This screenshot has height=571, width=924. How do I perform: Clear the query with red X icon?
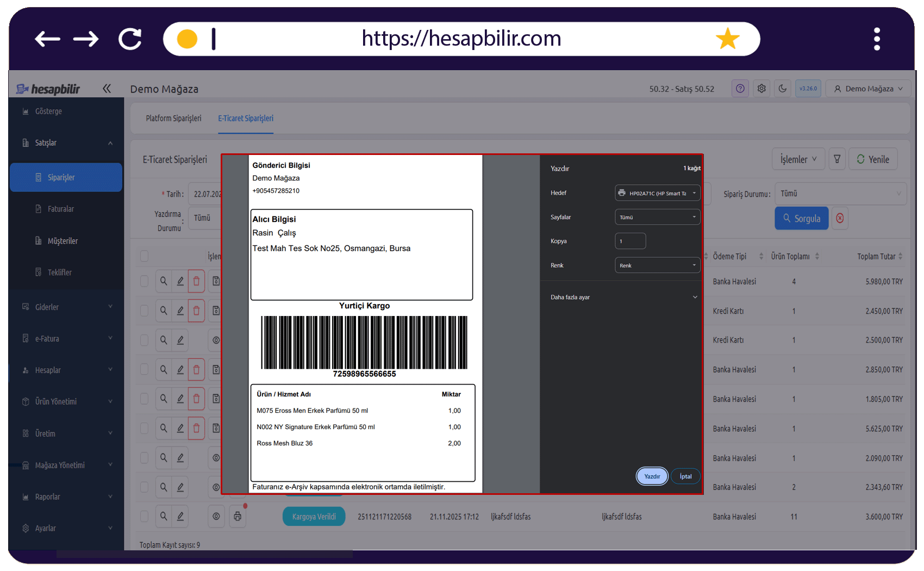(x=840, y=218)
